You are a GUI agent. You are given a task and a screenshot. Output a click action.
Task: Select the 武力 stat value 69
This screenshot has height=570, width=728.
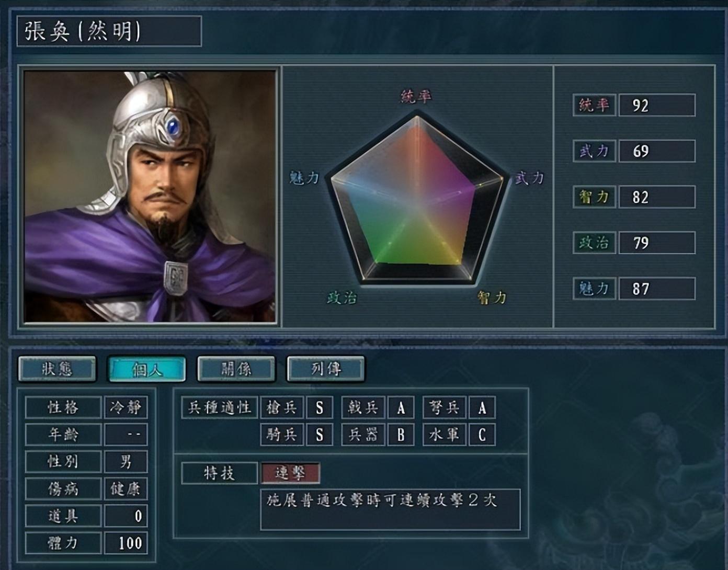tap(657, 151)
